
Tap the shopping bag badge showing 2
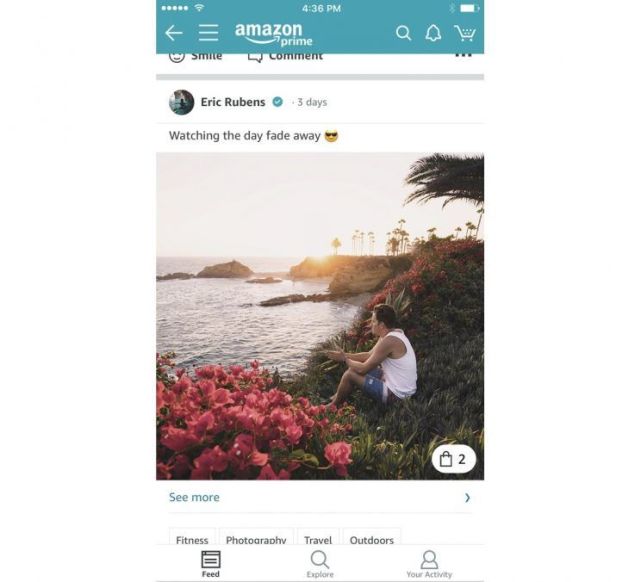(x=454, y=459)
